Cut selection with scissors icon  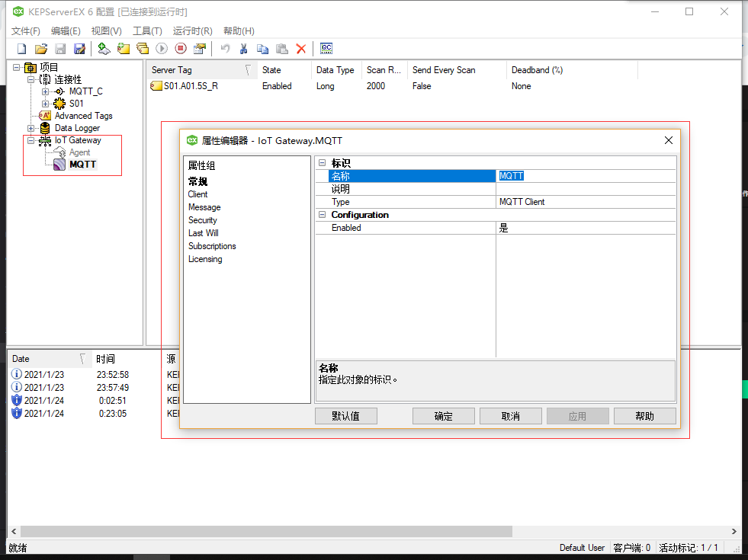(x=243, y=49)
